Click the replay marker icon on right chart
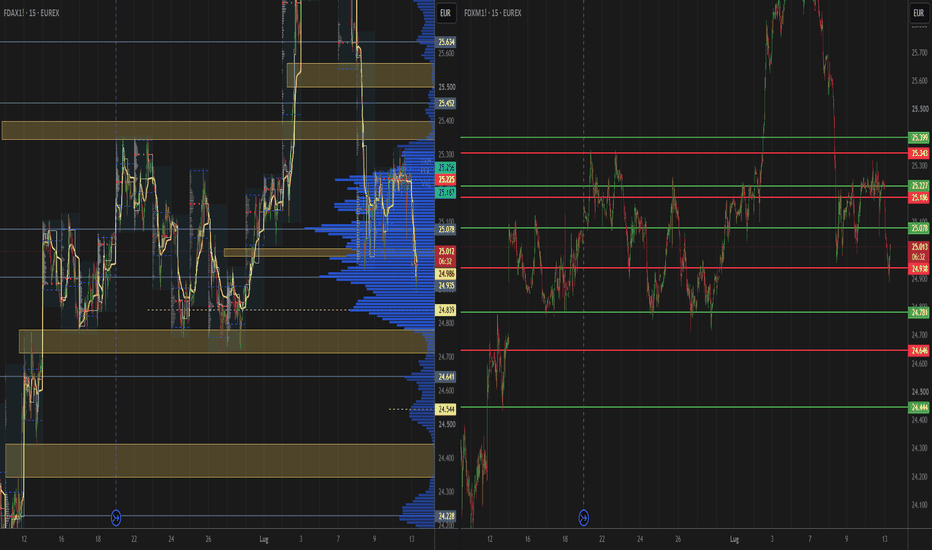 [584, 518]
